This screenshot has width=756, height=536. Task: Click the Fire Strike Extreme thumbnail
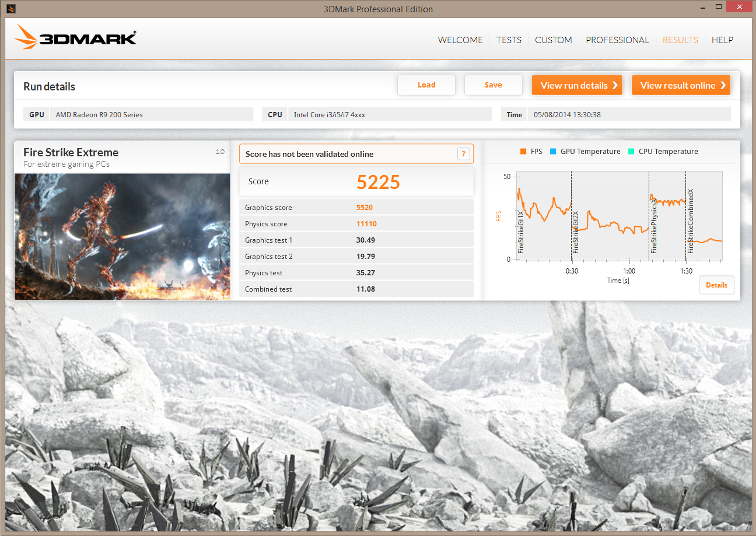[x=122, y=236]
